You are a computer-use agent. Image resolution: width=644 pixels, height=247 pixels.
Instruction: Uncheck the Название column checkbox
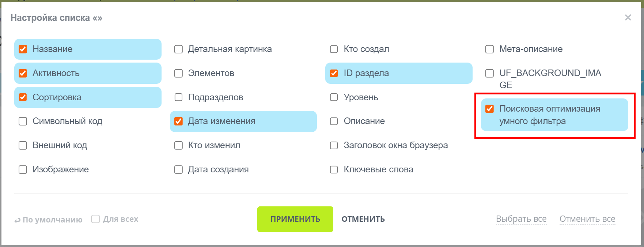coord(23,49)
